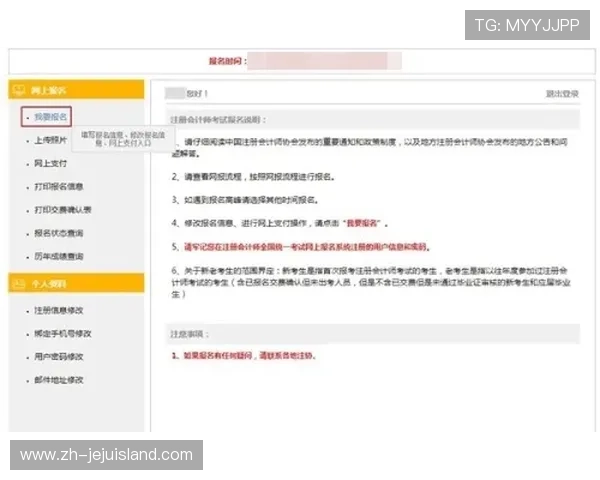
Task: Click the 个人资料 section header icon
Action: (x=19, y=284)
